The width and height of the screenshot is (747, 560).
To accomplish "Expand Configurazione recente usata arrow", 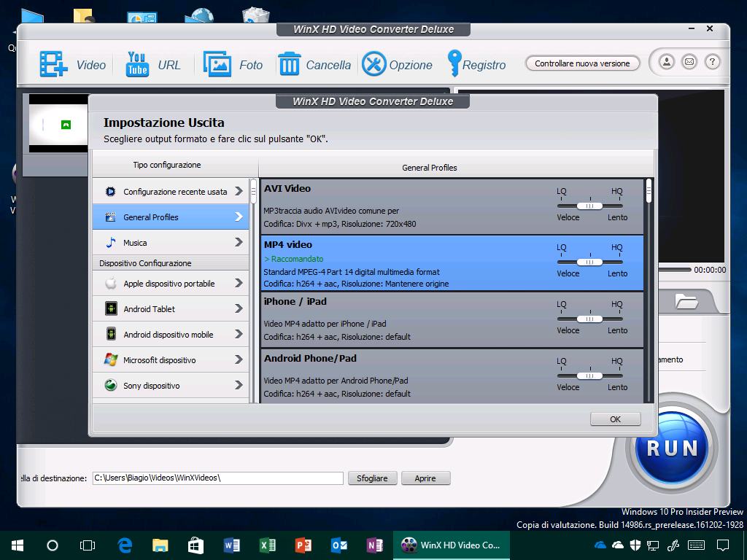I will [239, 192].
